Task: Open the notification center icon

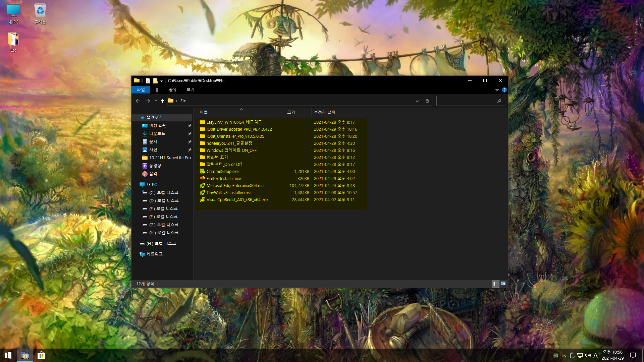Action: 633,355
